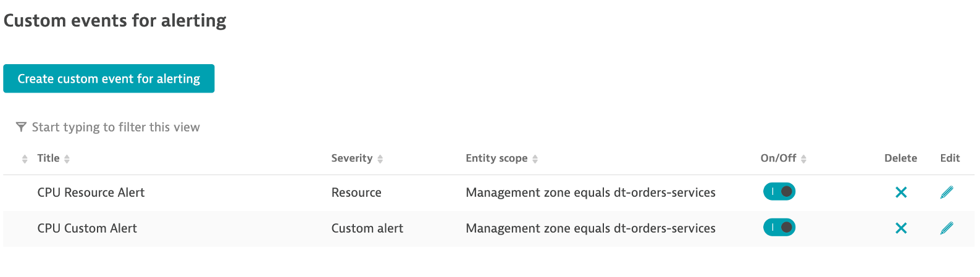Toggle off the CPU Resource Alert switch
This screenshot has height=277, width=980.
[x=779, y=192]
